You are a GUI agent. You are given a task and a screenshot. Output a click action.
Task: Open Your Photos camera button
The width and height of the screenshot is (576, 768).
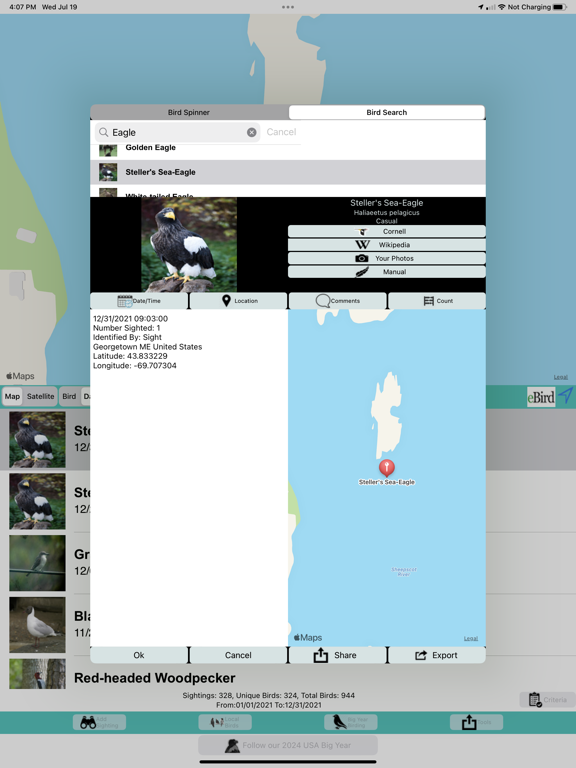tap(386, 258)
